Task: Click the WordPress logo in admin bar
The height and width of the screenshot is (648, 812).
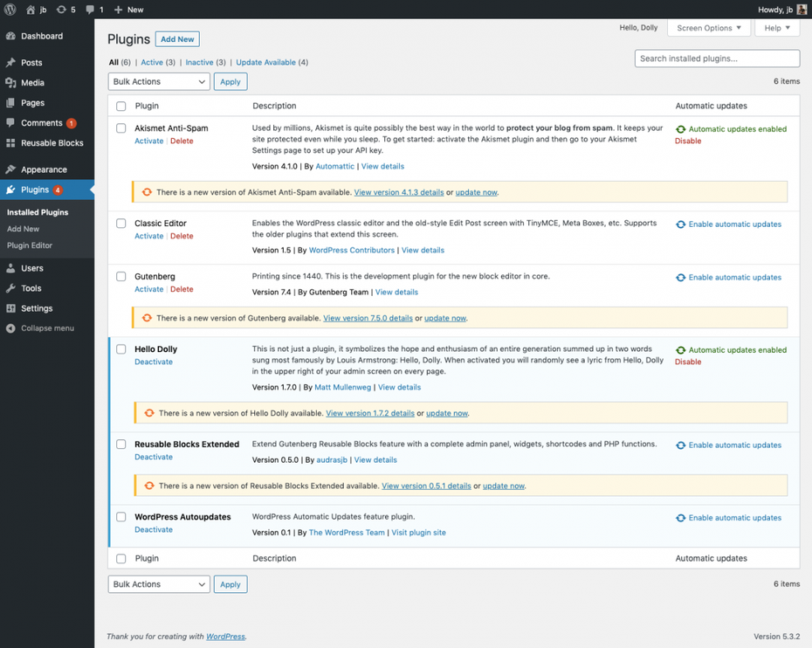Action: tap(10, 10)
